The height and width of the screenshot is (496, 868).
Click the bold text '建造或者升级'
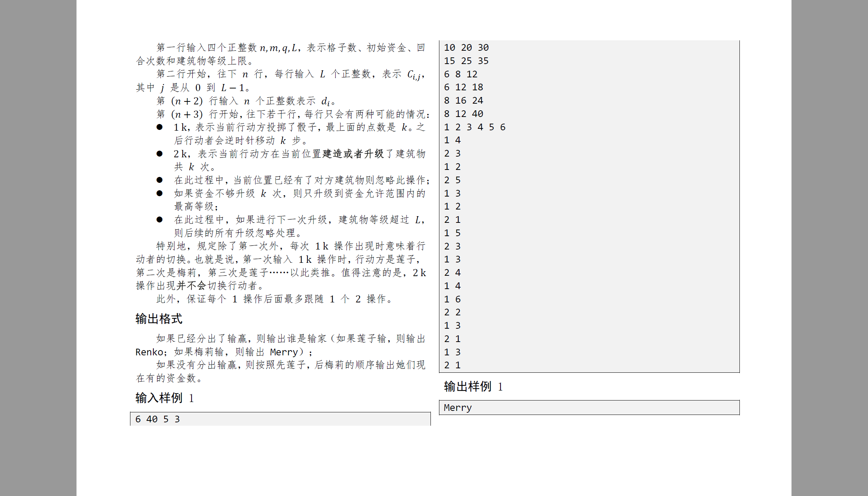click(353, 154)
